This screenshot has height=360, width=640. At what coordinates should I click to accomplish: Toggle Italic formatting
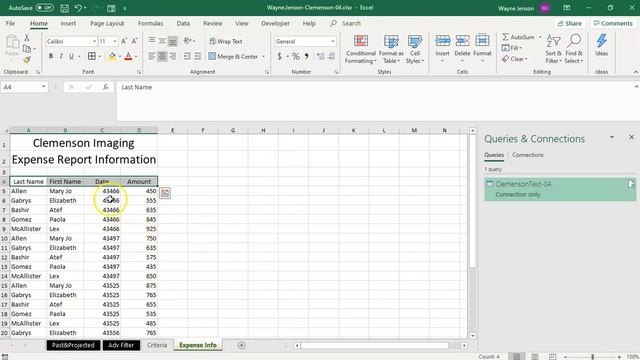(61, 56)
